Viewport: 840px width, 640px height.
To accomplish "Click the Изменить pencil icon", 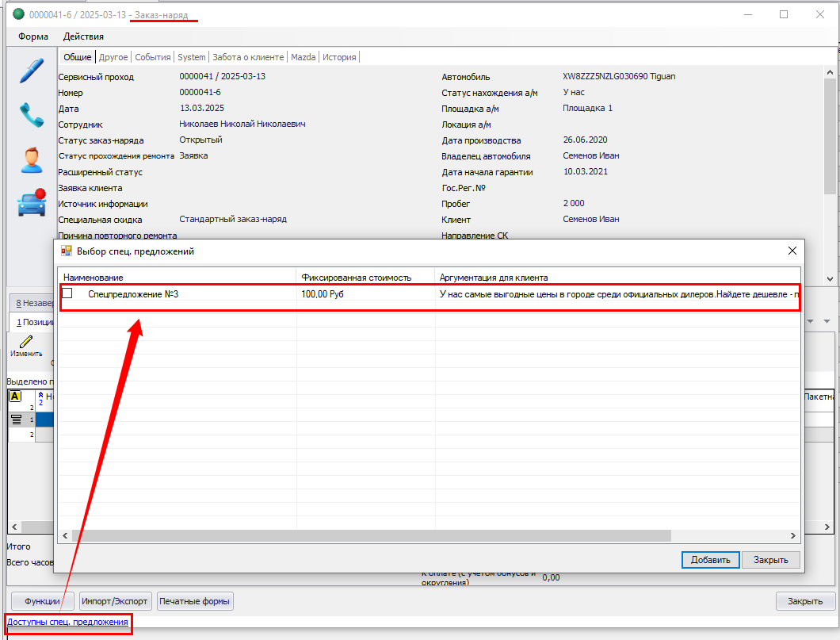I will [x=26, y=342].
